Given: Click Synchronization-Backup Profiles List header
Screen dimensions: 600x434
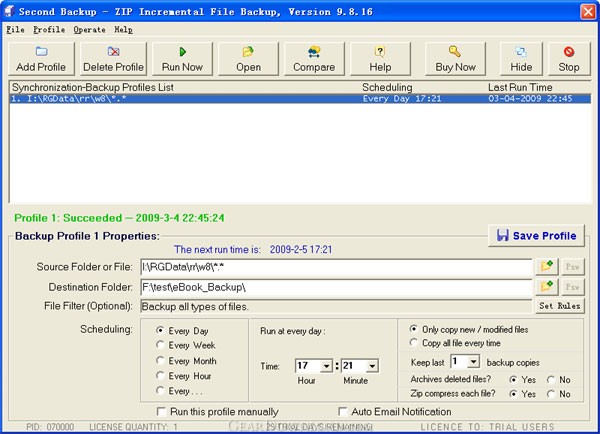Looking at the screenshot, I should point(93,87).
